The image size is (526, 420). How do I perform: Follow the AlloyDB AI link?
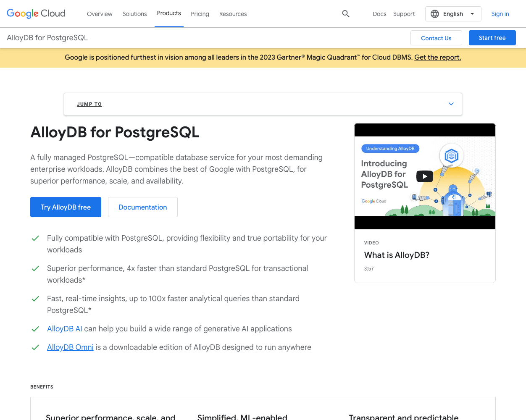[65, 329]
